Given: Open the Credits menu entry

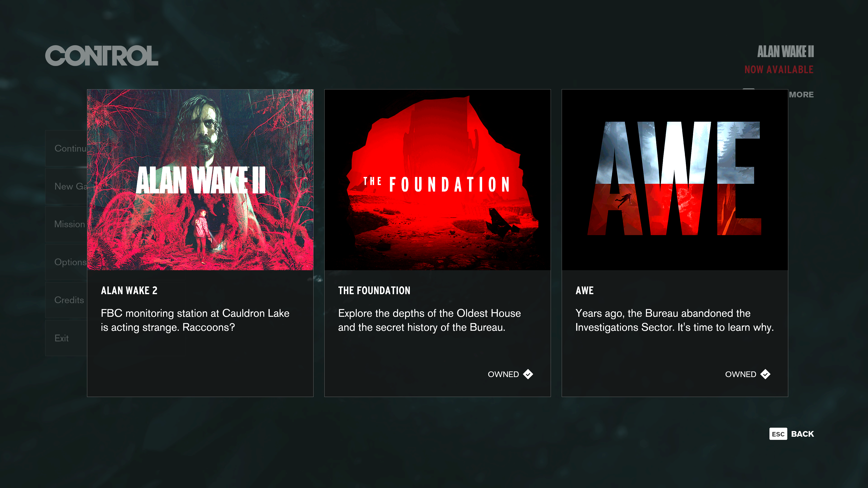Looking at the screenshot, I should pos(66,300).
